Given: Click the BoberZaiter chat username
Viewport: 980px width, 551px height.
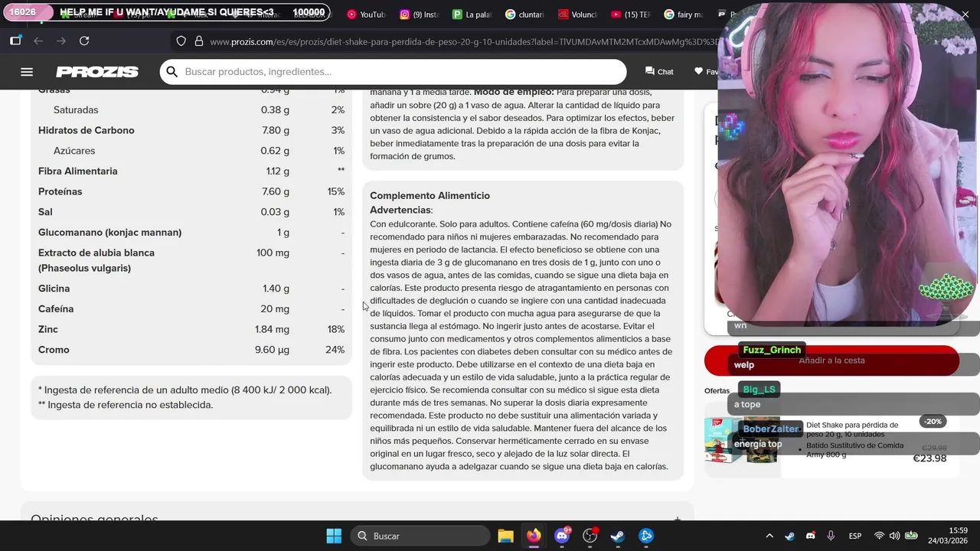Looking at the screenshot, I should (x=771, y=429).
